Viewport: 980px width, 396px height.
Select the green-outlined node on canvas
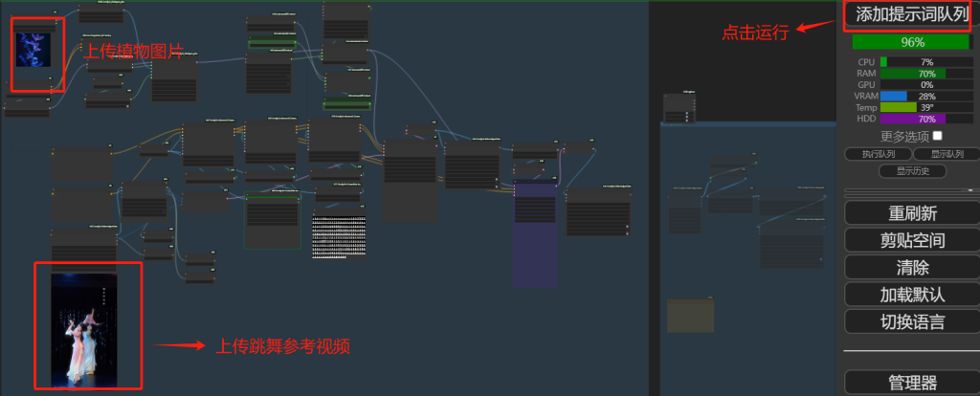(273, 220)
